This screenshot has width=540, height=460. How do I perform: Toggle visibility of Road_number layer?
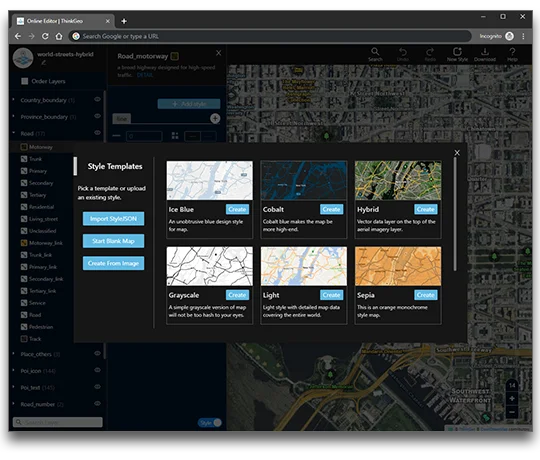pyautogui.click(x=97, y=403)
